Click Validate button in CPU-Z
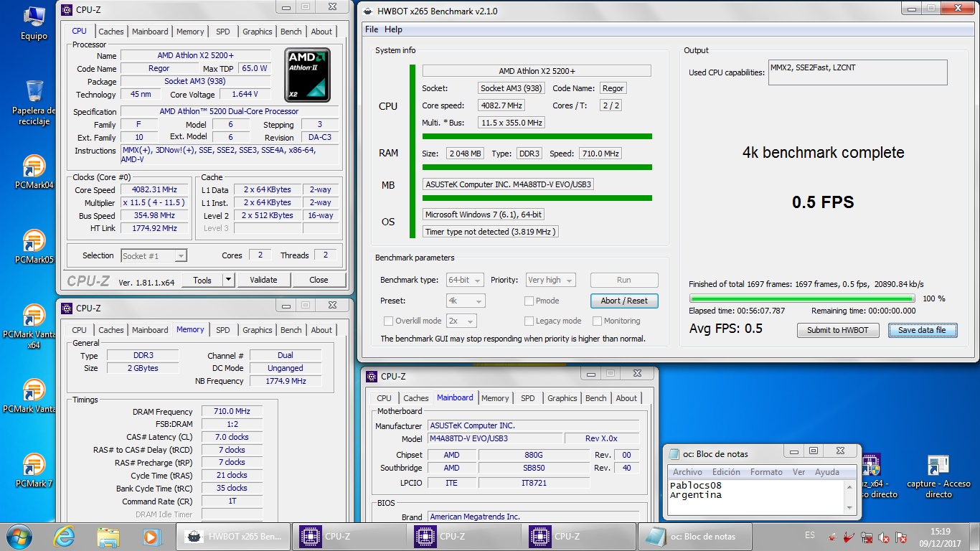 (x=263, y=280)
